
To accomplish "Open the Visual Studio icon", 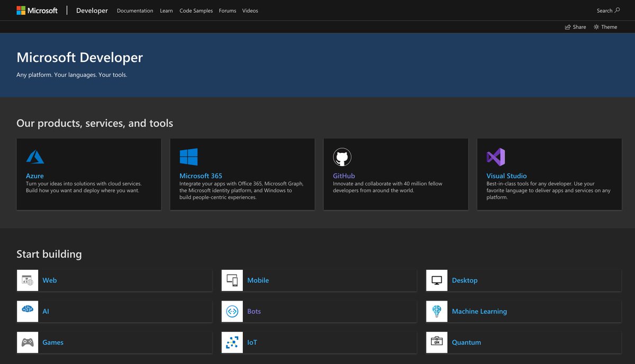I will click(x=495, y=157).
